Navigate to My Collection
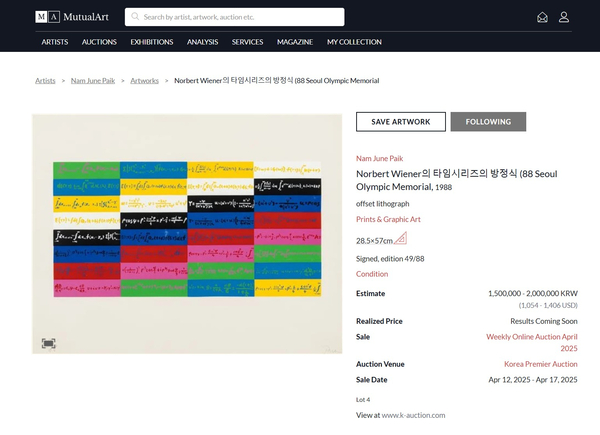 coord(354,42)
